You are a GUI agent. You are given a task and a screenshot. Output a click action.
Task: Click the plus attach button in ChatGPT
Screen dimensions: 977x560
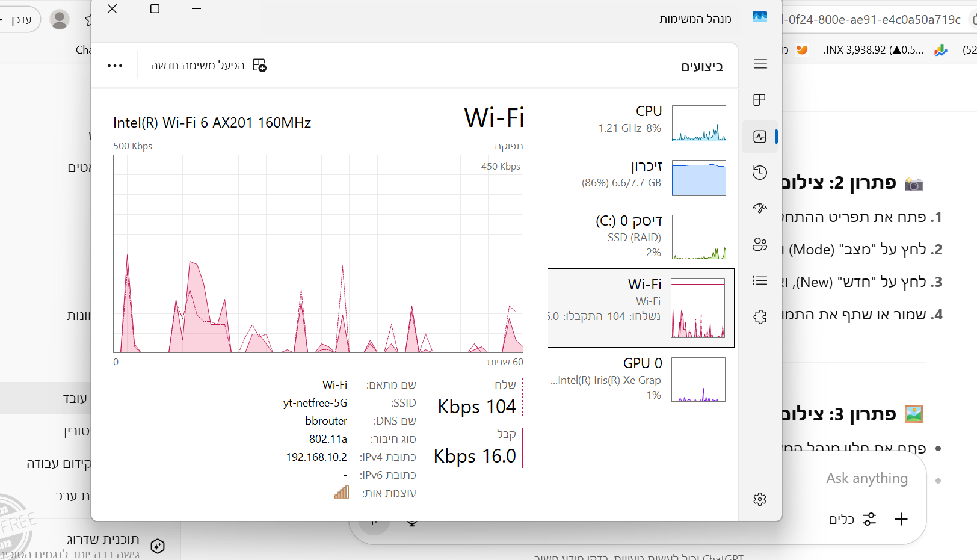[x=901, y=519]
